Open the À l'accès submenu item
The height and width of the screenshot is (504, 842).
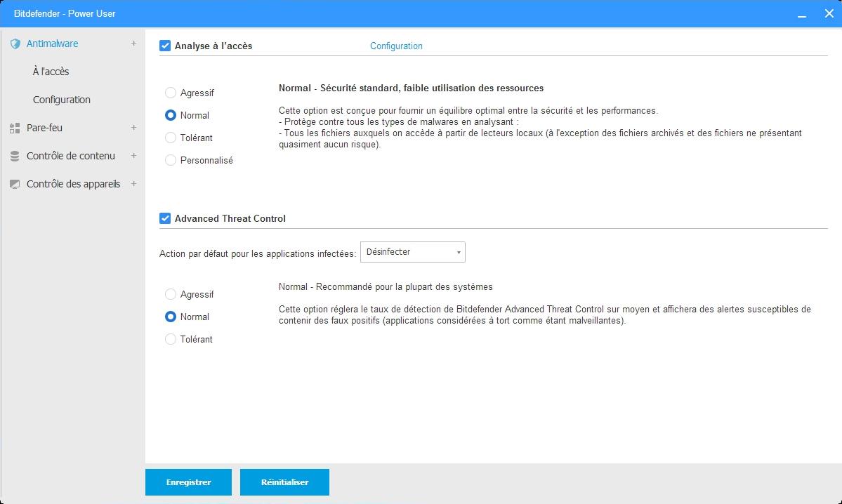point(51,72)
